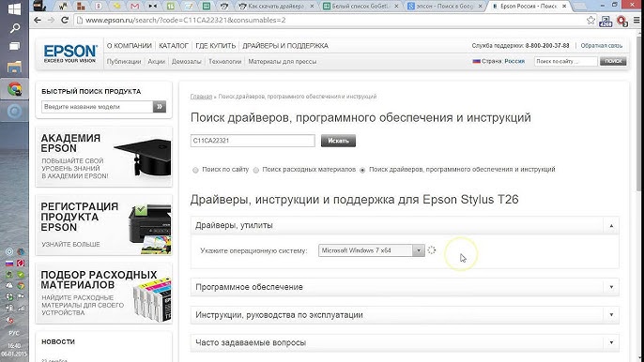644x362 pixels.
Task: Go forward in the browser
Action: point(51,20)
